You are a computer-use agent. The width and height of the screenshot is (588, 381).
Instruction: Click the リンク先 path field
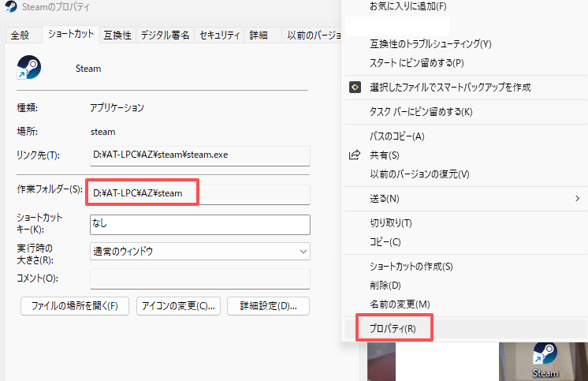[x=200, y=155]
